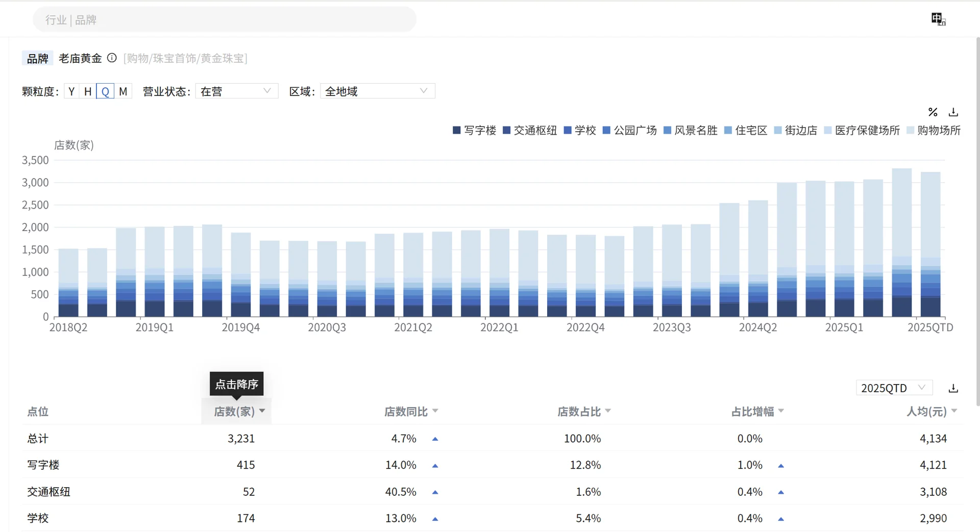Click the up arrow beside 写字楼 14.0%

[435, 466]
